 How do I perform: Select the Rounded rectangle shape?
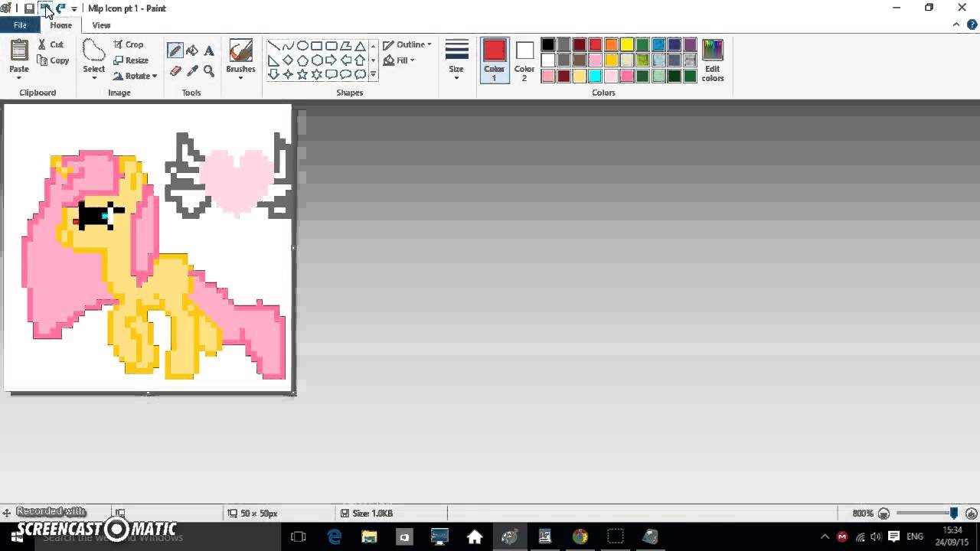pos(331,46)
